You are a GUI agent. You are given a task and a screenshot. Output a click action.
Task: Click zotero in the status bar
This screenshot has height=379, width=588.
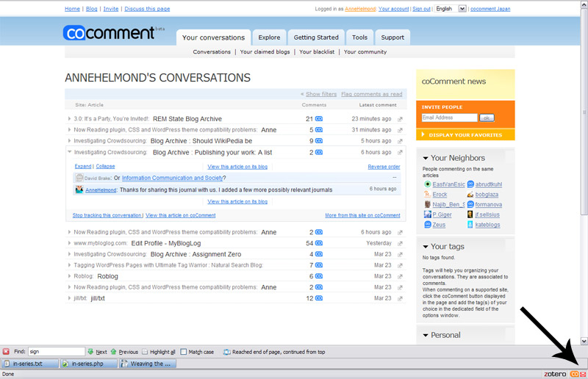pyautogui.click(x=555, y=374)
